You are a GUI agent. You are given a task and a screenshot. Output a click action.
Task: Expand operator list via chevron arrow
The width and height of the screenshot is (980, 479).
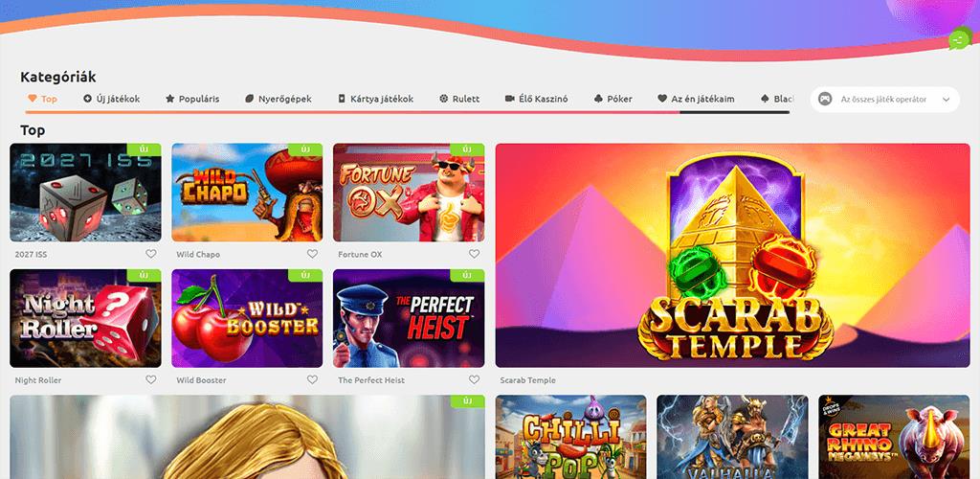947,100
